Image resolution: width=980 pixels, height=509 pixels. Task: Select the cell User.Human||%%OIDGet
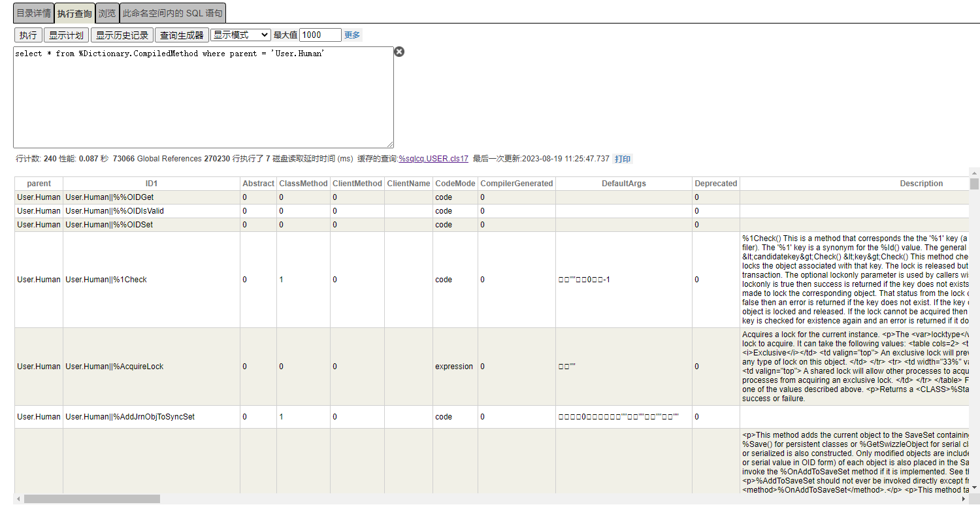(152, 197)
